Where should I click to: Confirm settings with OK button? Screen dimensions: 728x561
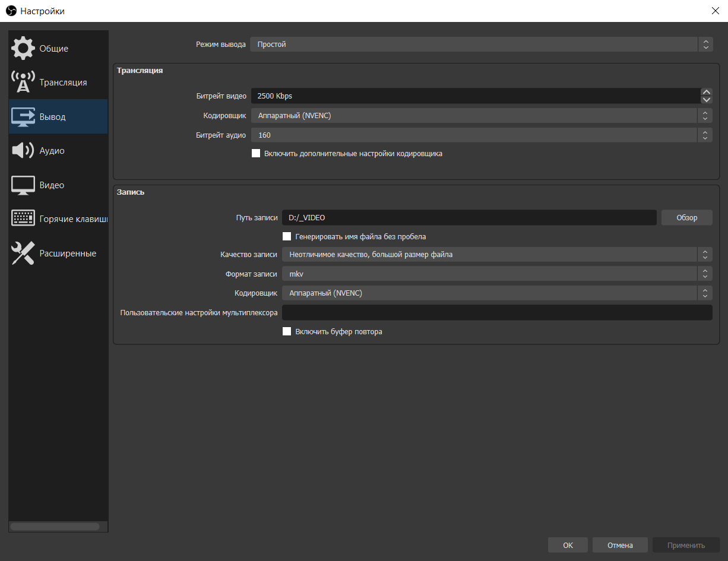click(x=568, y=545)
